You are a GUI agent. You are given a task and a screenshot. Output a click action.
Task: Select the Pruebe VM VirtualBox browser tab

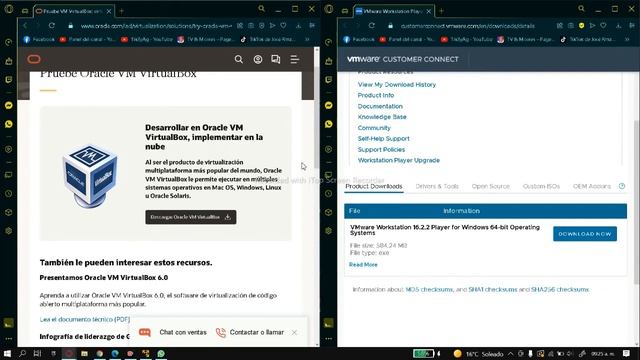73,11
